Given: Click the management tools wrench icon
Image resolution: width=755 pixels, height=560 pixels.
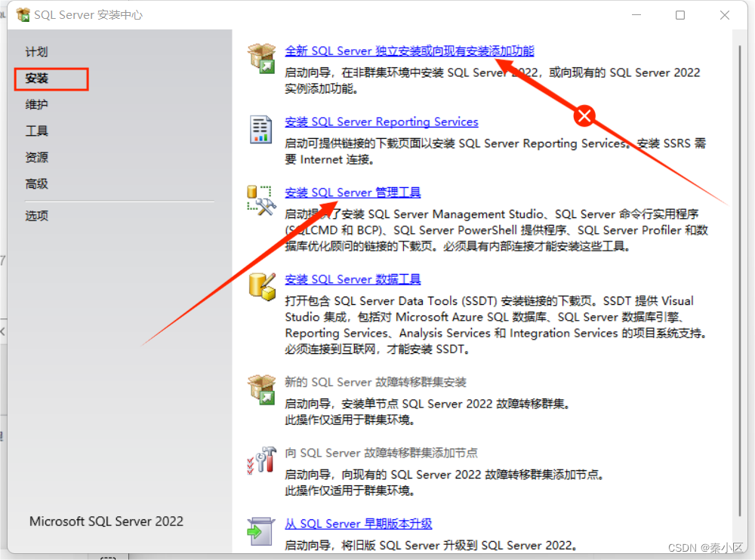Looking at the screenshot, I should point(261,200).
